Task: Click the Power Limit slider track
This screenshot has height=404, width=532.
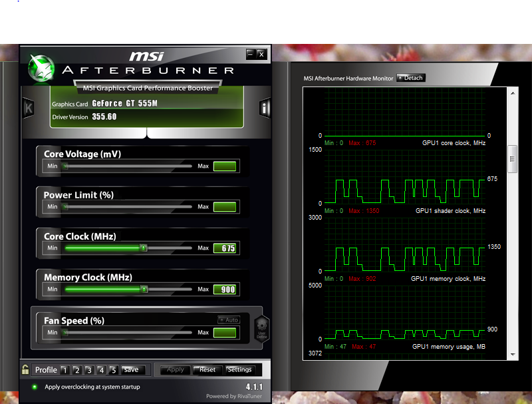Action: tap(128, 207)
